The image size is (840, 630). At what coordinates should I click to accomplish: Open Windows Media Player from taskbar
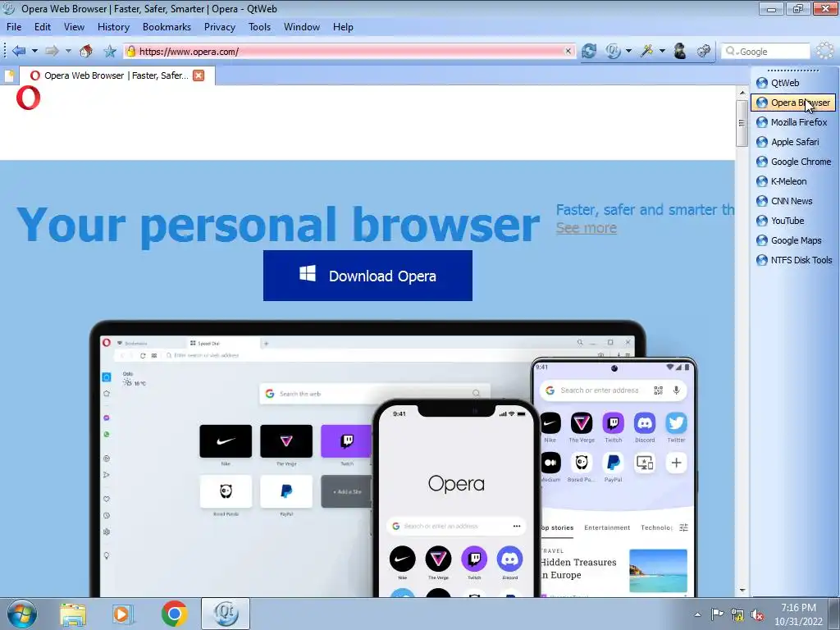(123, 614)
